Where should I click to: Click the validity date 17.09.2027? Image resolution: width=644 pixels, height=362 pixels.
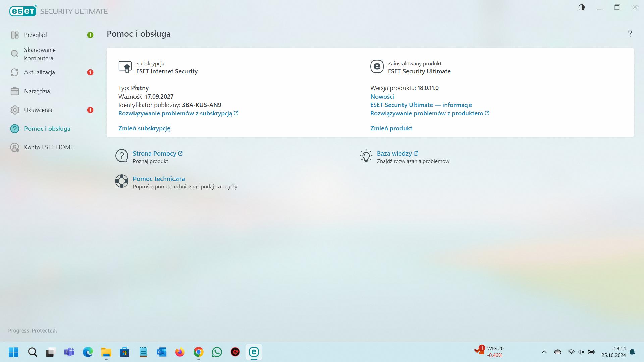pyautogui.click(x=159, y=97)
